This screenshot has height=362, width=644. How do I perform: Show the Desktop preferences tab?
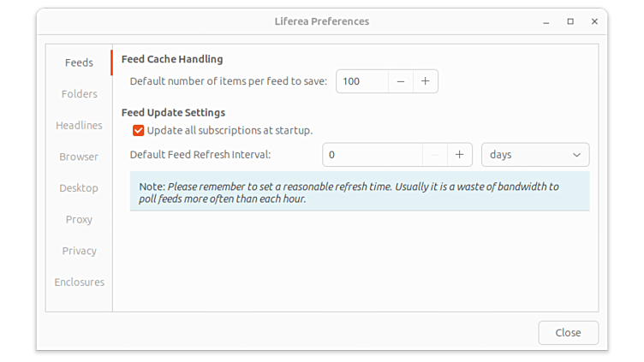[79, 188]
